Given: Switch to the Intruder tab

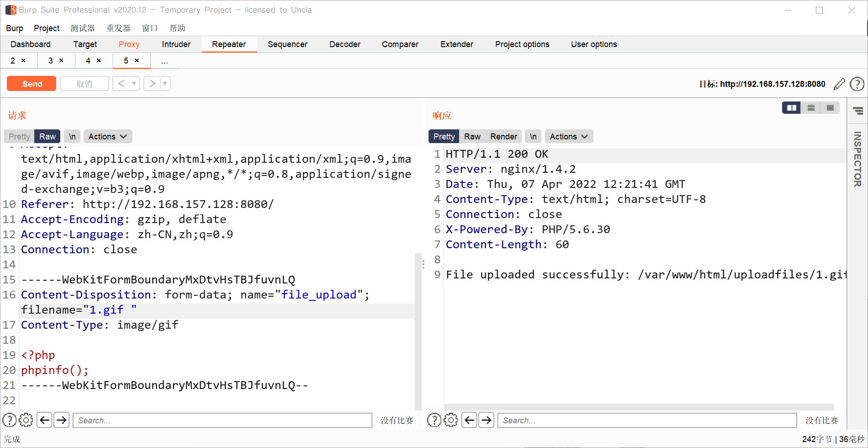Looking at the screenshot, I should 176,44.
